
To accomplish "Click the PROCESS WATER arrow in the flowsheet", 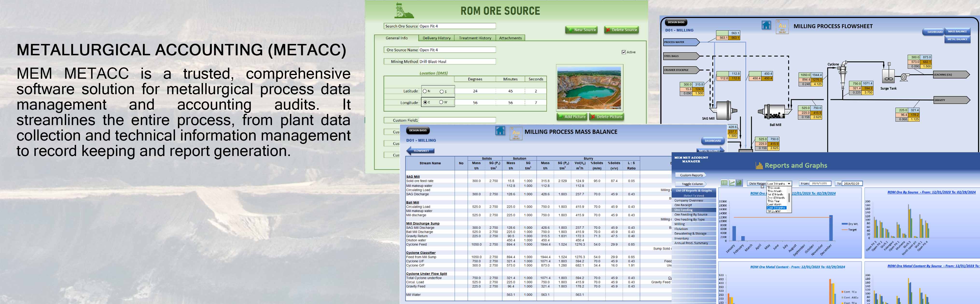I will (x=682, y=42).
